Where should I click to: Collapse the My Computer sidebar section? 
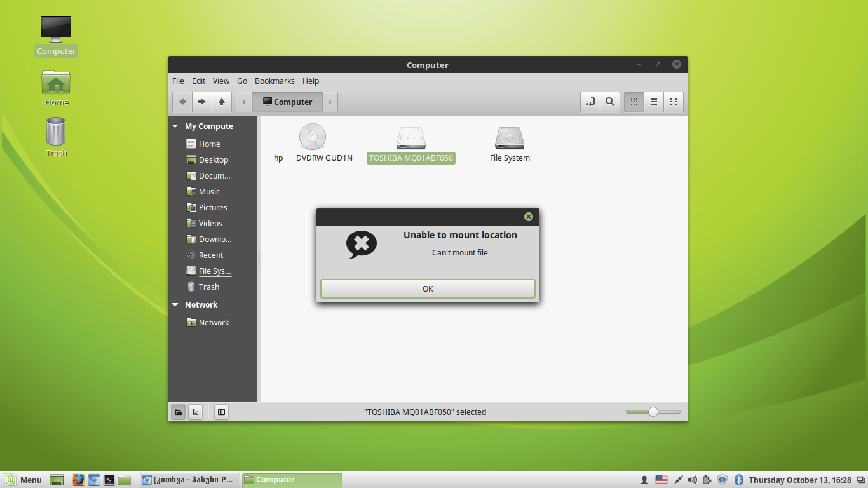175,126
